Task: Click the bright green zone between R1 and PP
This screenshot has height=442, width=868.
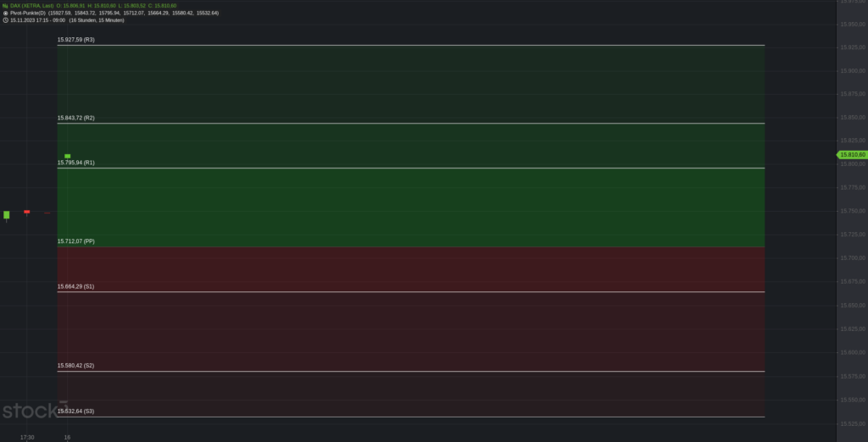Action: pos(411,207)
